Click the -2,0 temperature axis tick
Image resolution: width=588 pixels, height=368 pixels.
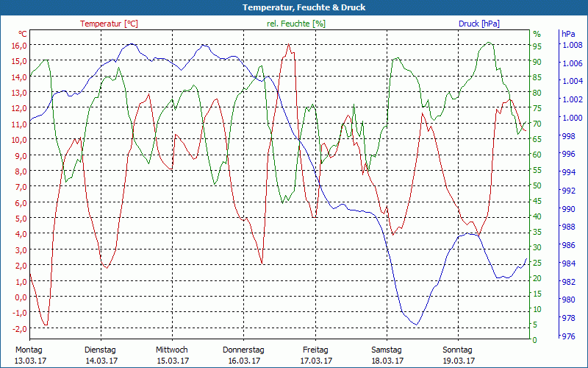click(x=19, y=328)
